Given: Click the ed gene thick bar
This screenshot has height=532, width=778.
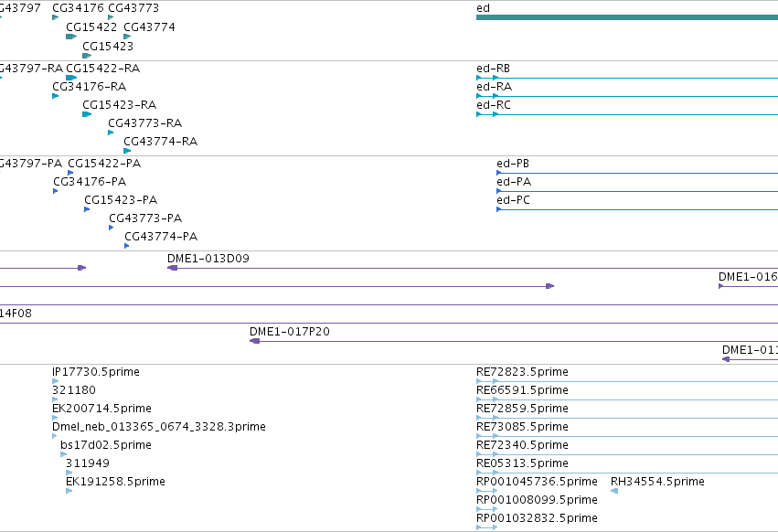Looking at the screenshot, I should [x=627, y=17].
